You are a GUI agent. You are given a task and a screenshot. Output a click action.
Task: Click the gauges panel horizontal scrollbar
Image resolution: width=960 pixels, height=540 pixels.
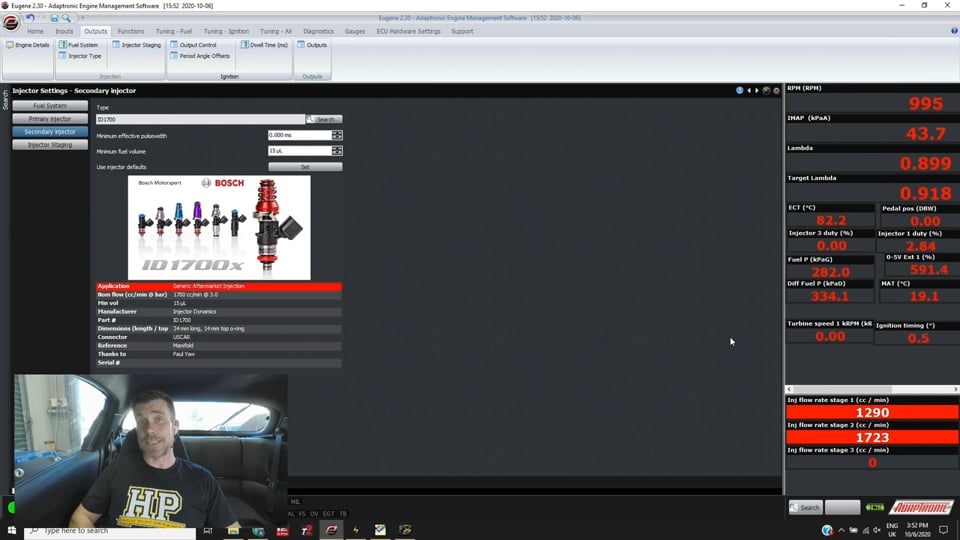point(872,389)
